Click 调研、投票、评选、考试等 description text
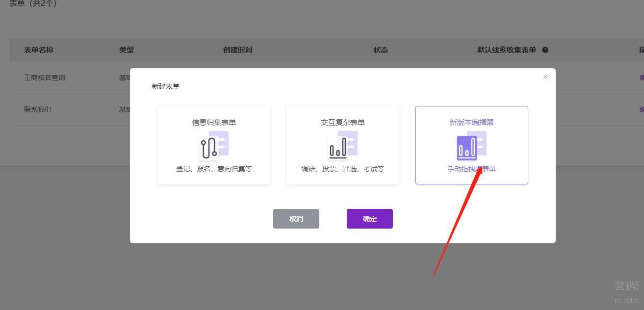Image resolution: width=644 pixels, height=310 pixels. 343,169
